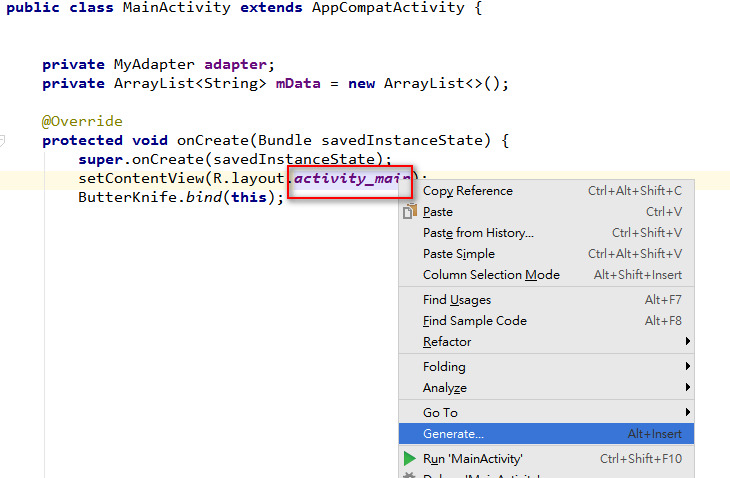Viewport: 730px width, 478px height.
Task: Choose Find Usages menu item
Action: pyautogui.click(x=547, y=300)
